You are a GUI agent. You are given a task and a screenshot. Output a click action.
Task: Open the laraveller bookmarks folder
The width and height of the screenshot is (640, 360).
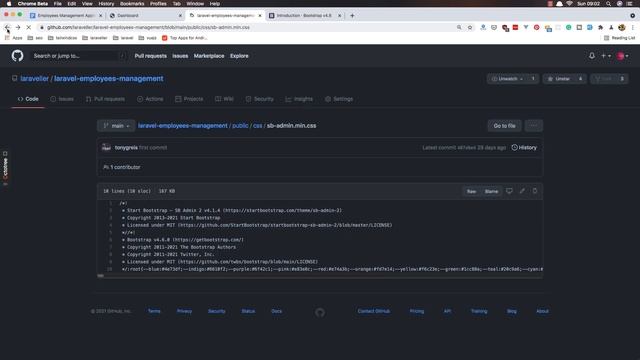pos(95,38)
